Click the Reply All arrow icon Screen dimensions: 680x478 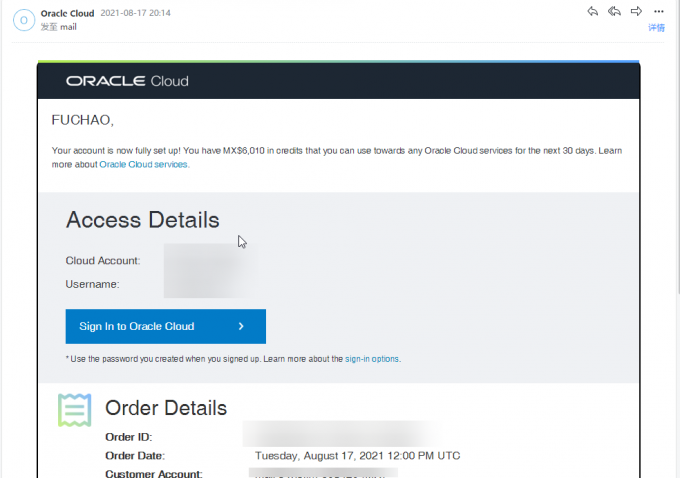coord(614,11)
